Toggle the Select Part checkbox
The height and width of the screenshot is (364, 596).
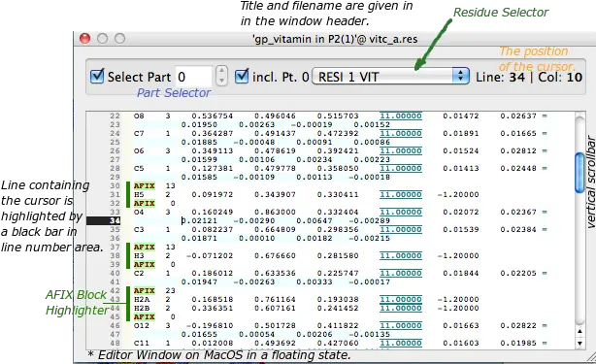point(97,77)
